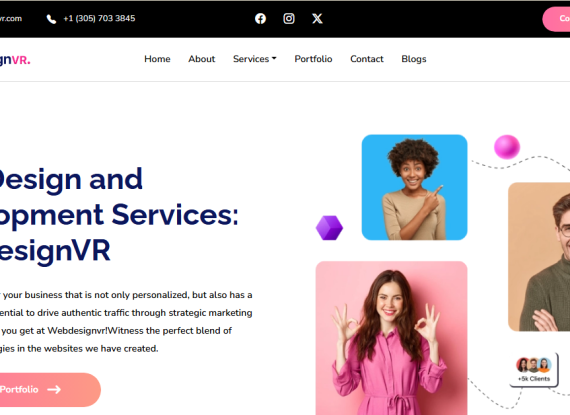570x415 pixels.
Task: Click text 'you get at Webdesignvr!Witness the perfect blend of'
Action: coord(117,331)
